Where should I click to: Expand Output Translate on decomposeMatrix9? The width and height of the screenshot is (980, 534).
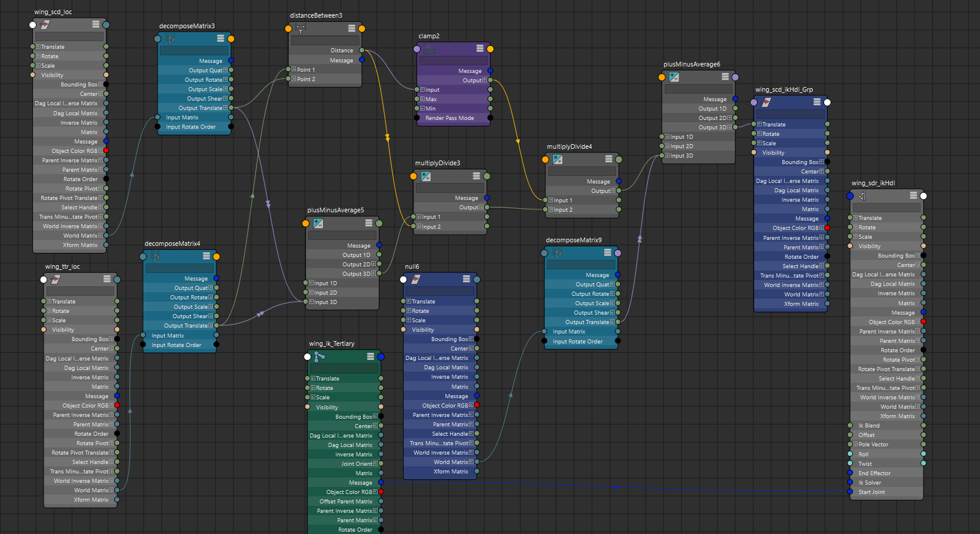pos(612,322)
